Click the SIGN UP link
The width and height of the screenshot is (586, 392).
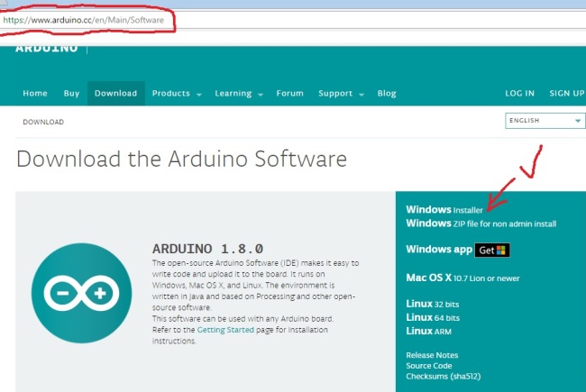tap(566, 94)
